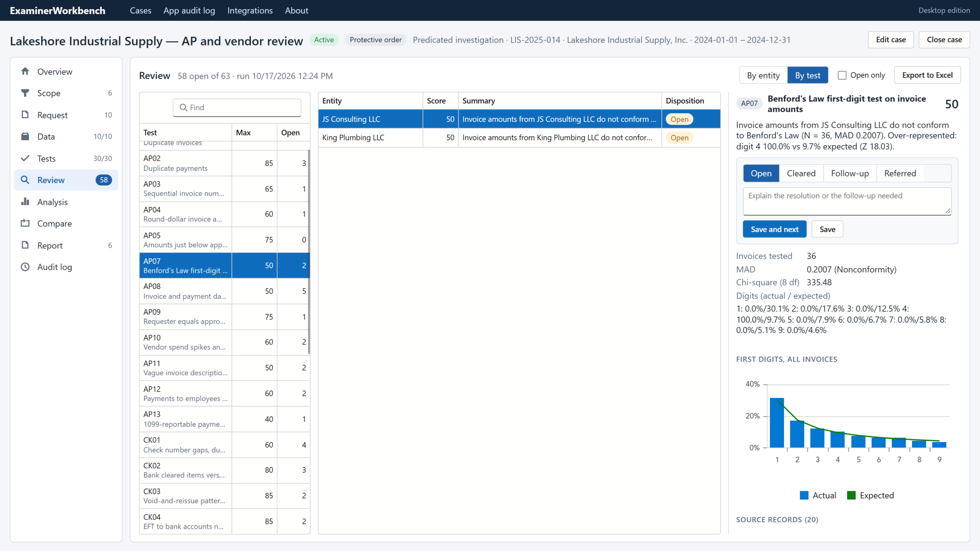Click the Open badge for King Plumbing LLC
This screenshot has height=551, width=980.
[679, 138]
